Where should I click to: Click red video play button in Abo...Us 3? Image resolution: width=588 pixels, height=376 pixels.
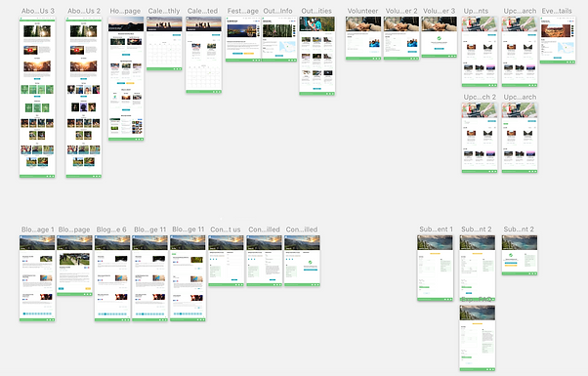30,50
